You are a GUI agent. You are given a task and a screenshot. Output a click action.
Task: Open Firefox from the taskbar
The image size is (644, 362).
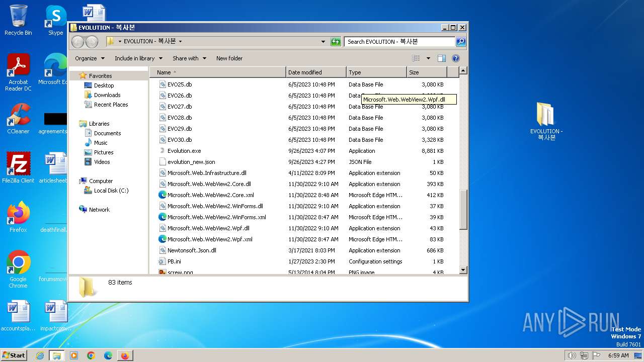click(x=125, y=355)
